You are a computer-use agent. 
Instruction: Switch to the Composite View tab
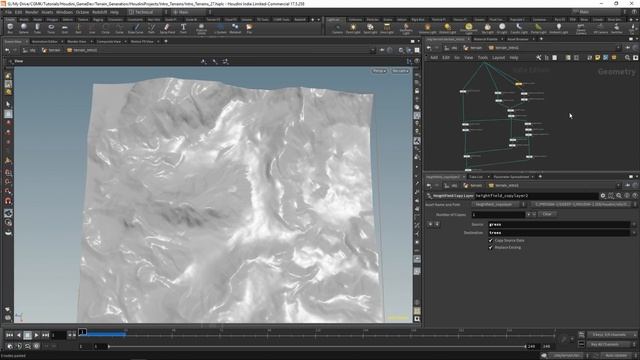click(109, 42)
